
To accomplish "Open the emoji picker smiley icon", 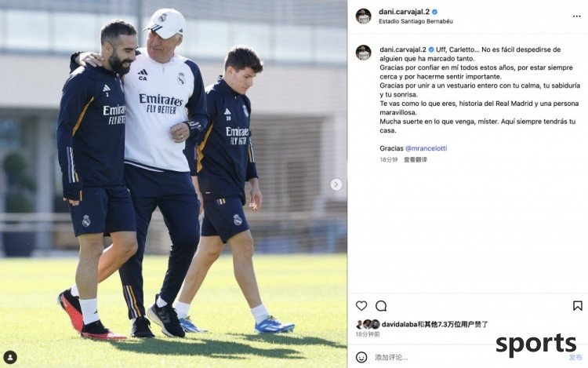I will tap(361, 357).
